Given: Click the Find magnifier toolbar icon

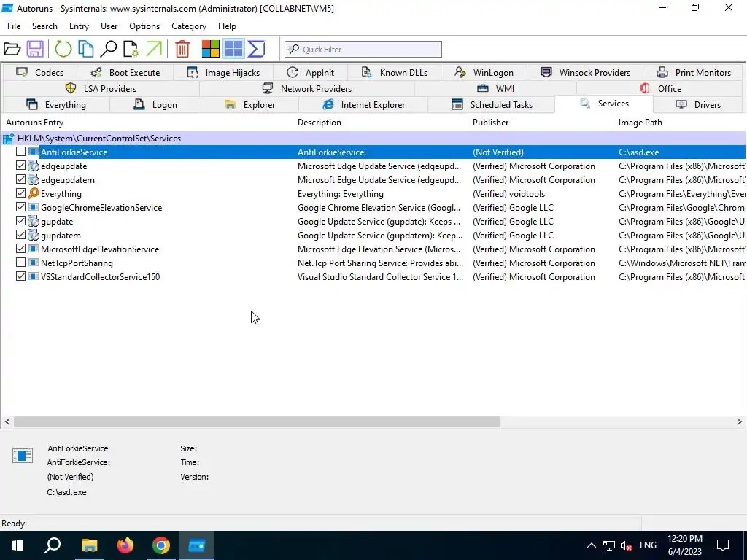Looking at the screenshot, I should coord(109,49).
